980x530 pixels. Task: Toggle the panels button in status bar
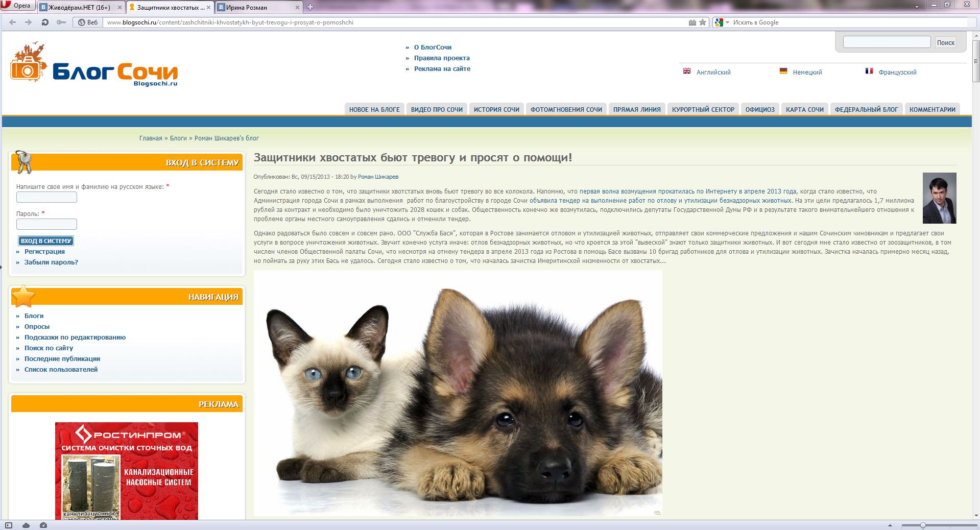[x=9, y=525]
